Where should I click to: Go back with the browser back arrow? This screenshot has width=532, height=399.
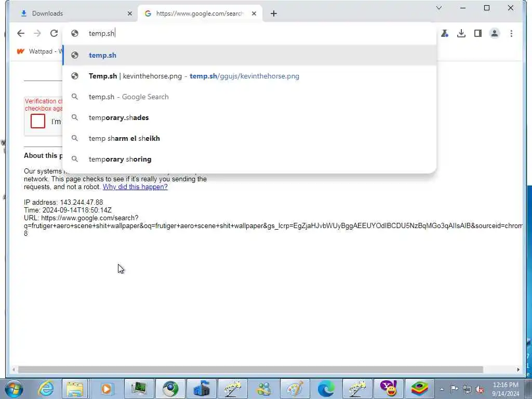click(x=21, y=33)
